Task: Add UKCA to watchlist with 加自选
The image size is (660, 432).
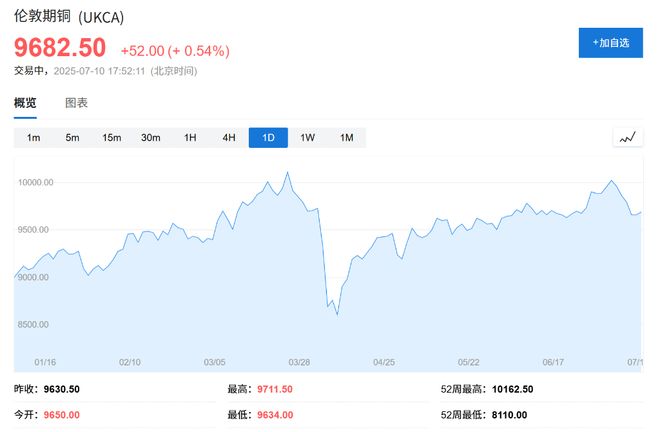Action: (610, 43)
